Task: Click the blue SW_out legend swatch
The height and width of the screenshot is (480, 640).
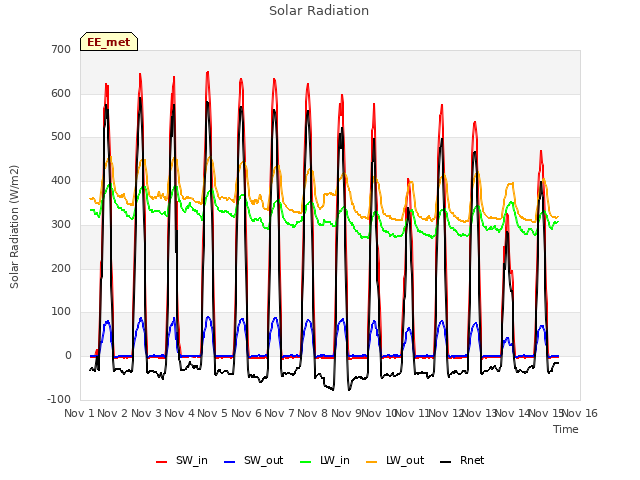Action: pos(230,462)
